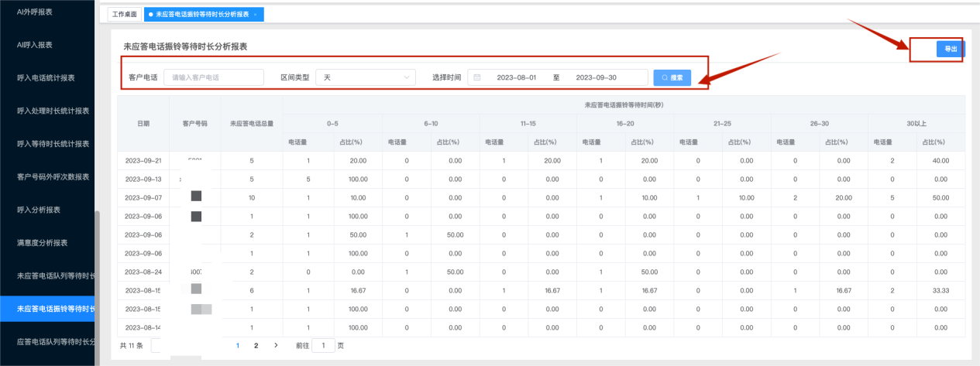Click total count 6 in 2023-08-15 row
The height and width of the screenshot is (366, 980).
tap(252, 291)
